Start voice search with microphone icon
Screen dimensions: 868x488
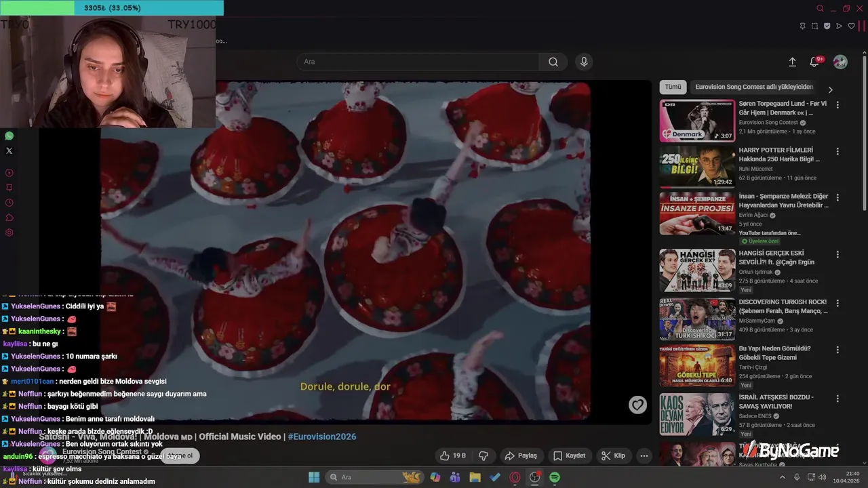584,62
